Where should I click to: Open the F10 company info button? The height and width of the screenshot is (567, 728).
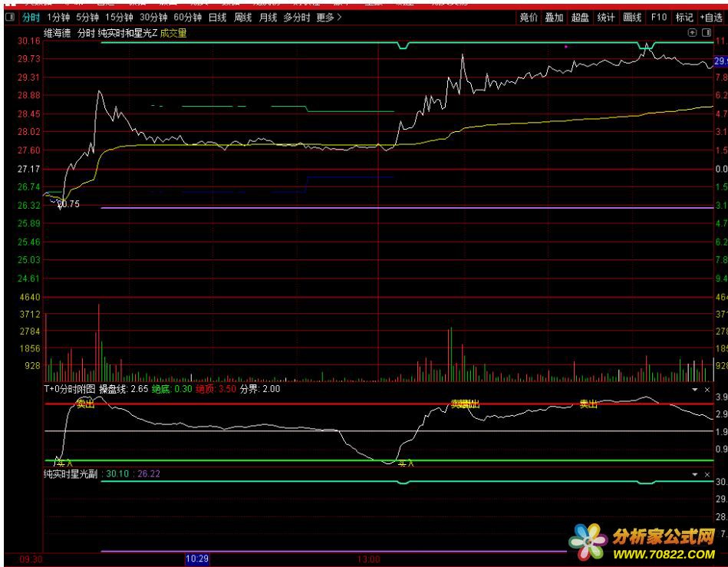pos(658,18)
